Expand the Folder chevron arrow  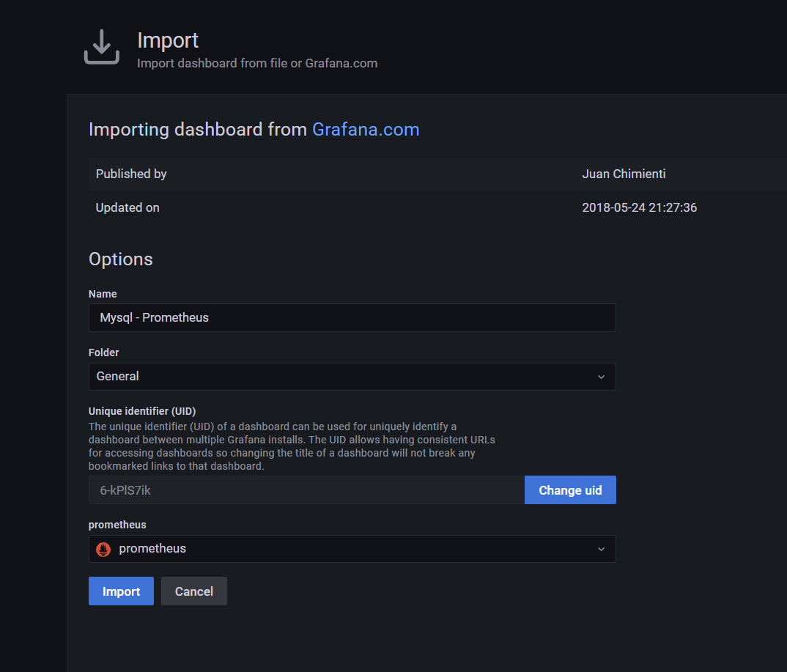point(601,377)
